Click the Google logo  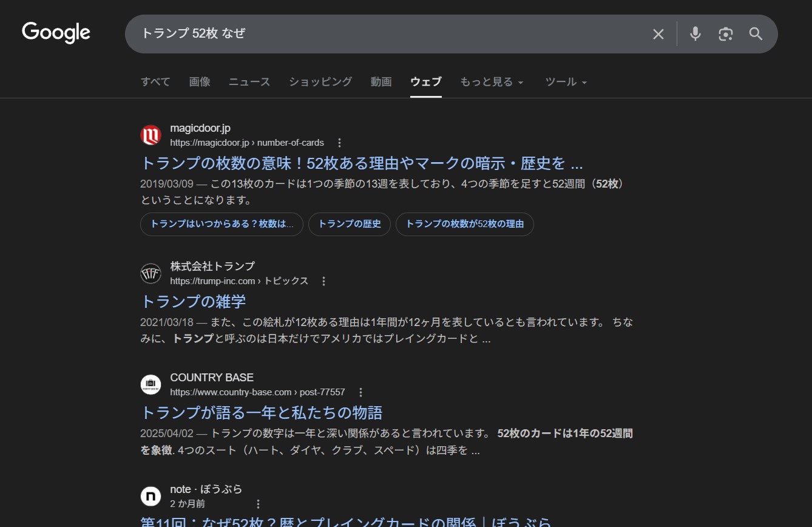pos(56,33)
